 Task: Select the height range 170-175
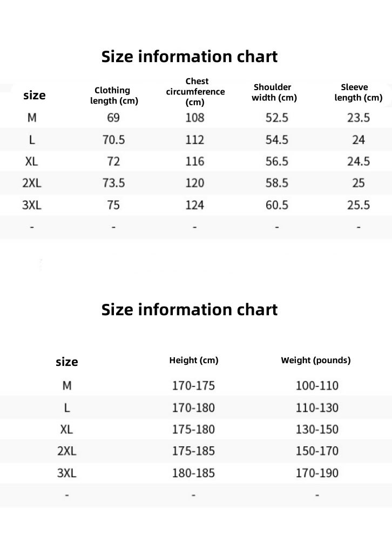[193, 386]
